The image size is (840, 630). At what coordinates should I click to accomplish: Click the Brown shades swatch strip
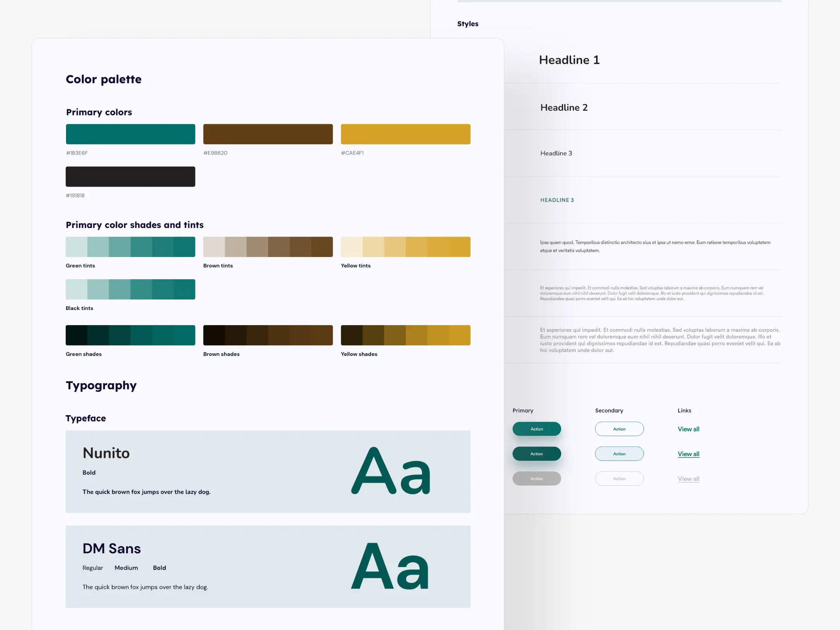(x=268, y=335)
